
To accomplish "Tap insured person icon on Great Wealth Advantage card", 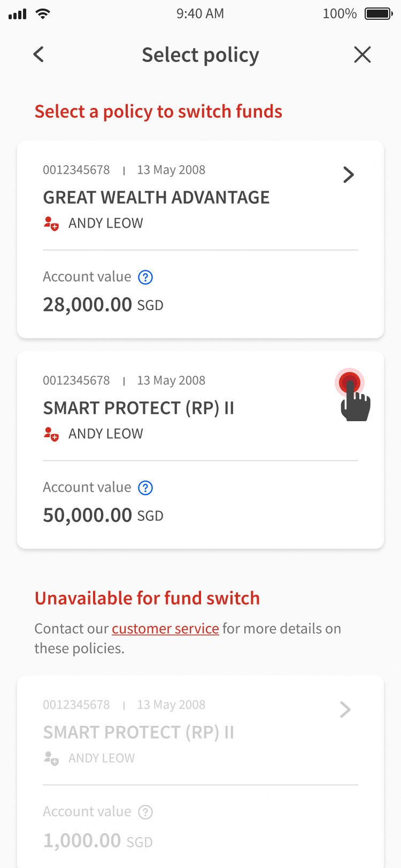I will click(x=51, y=223).
